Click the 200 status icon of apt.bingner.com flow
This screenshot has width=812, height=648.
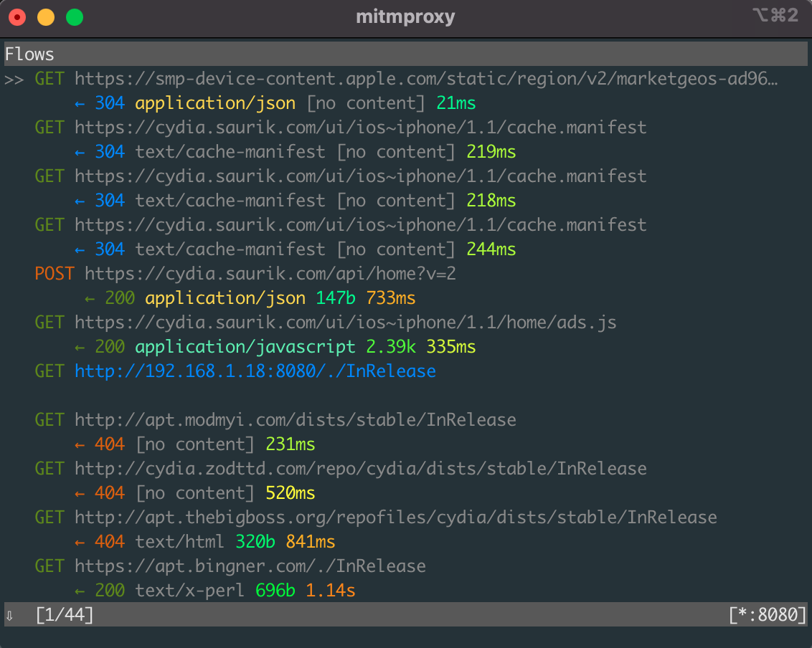[x=110, y=590]
